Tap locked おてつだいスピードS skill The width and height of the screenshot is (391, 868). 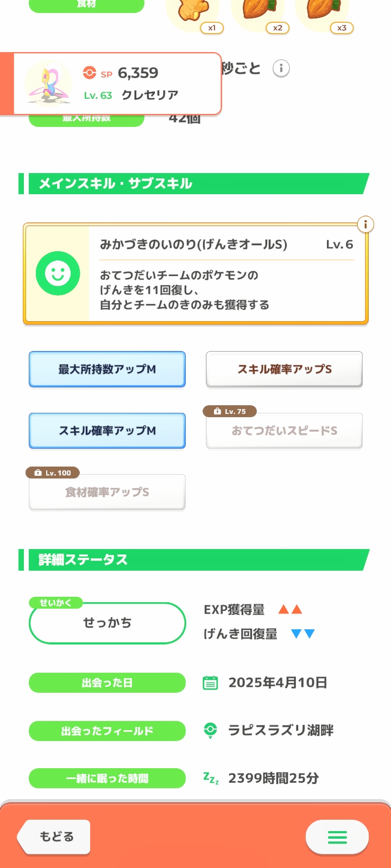coord(284,431)
